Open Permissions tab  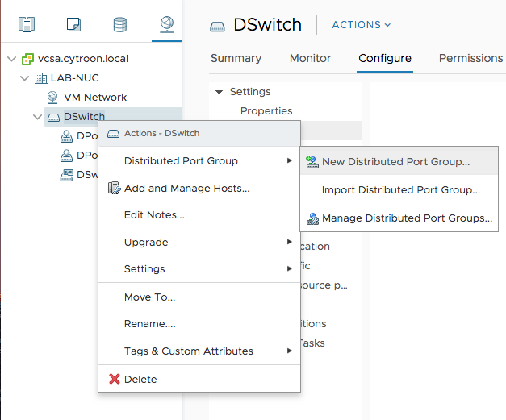coord(470,58)
